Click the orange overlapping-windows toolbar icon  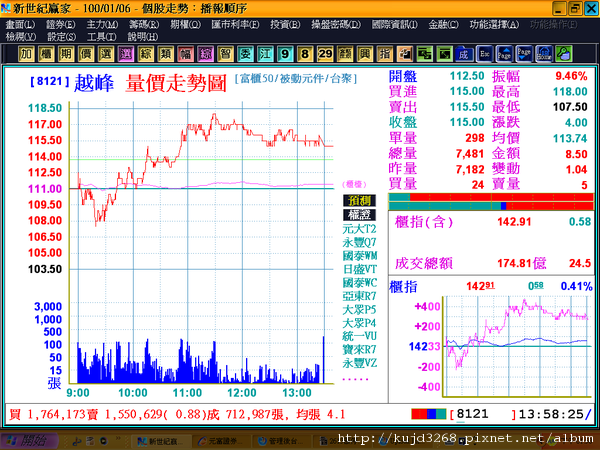(404, 54)
